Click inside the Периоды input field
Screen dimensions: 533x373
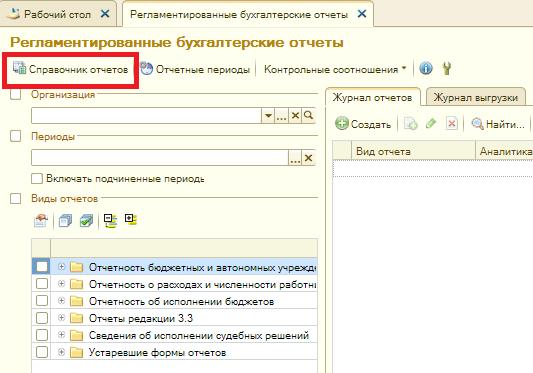point(160,158)
